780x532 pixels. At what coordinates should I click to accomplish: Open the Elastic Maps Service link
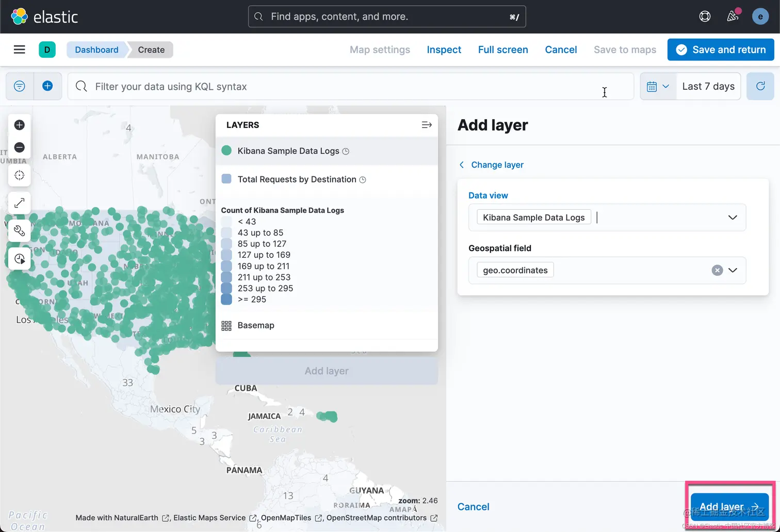tap(215, 518)
